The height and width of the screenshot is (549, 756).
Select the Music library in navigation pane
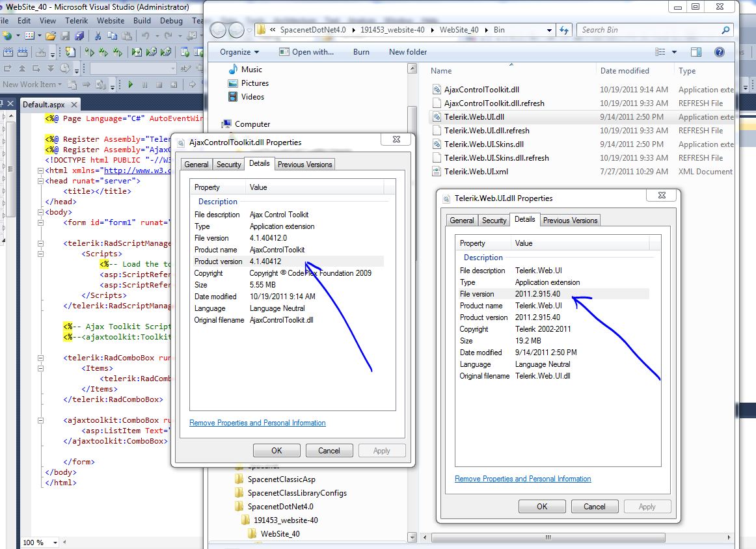251,70
